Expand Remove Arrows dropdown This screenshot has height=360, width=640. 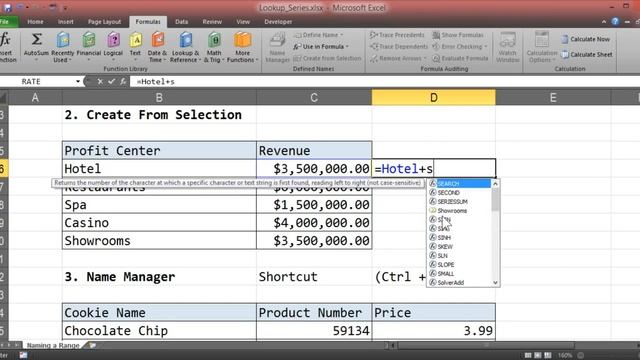tap(424, 58)
